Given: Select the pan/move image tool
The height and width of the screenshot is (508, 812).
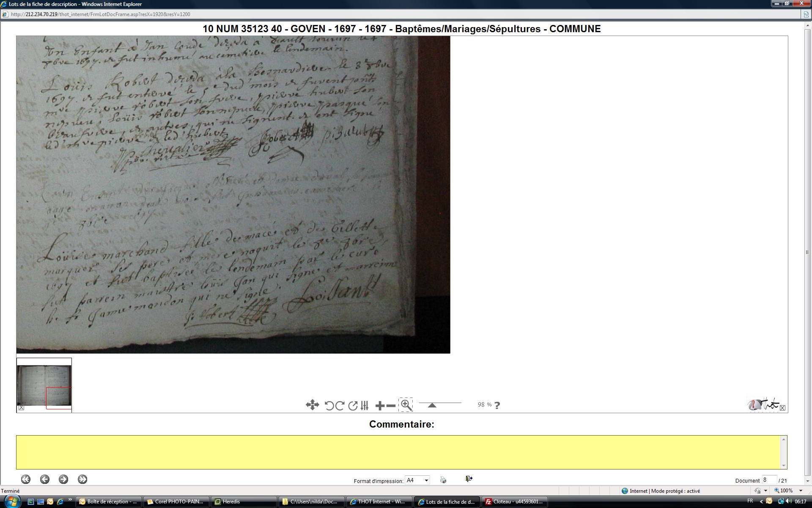Looking at the screenshot, I should coord(312,405).
